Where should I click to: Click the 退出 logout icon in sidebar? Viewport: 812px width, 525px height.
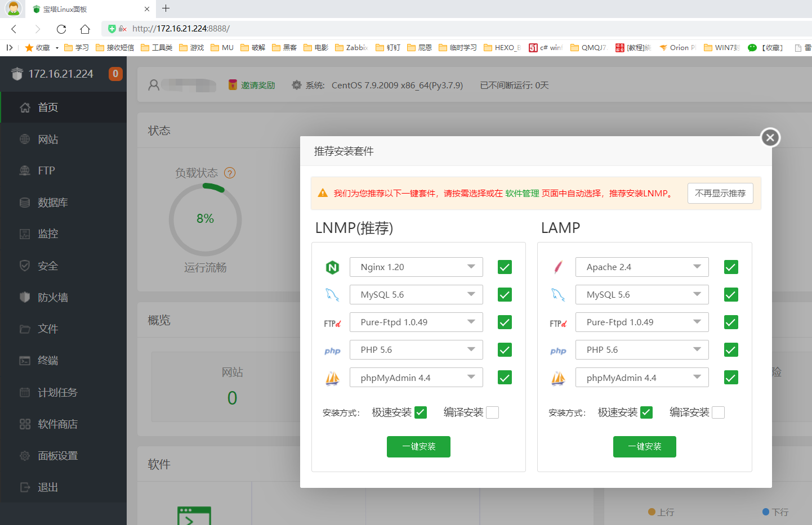coord(25,487)
